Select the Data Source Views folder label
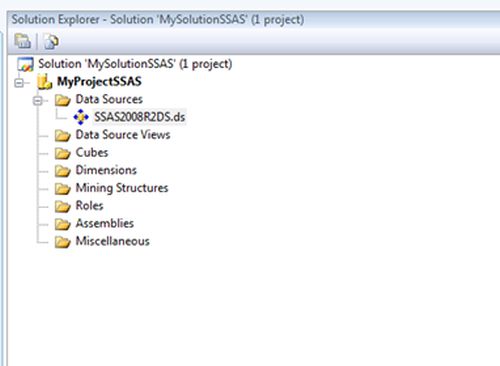Viewport: 500px width, 366px height. [123, 135]
